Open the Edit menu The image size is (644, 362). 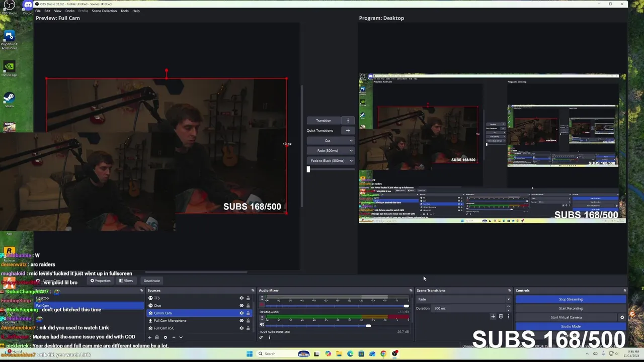(47, 11)
